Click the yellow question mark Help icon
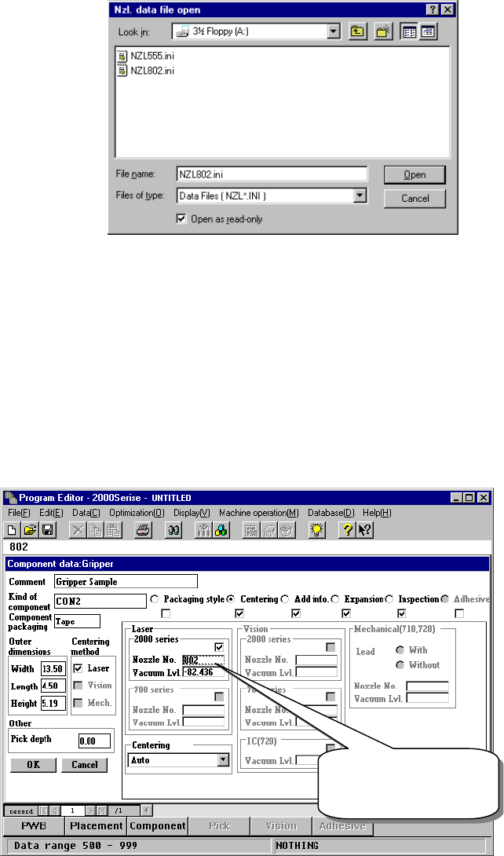Image resolution: width=504 pixels, height=856 pixels. (347, 530)
